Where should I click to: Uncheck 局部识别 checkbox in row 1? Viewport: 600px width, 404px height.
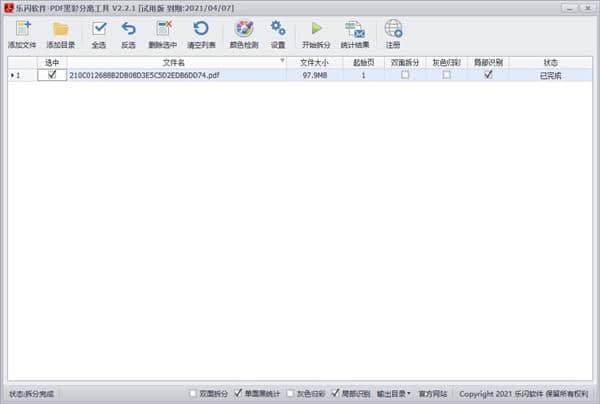(488, 75)
